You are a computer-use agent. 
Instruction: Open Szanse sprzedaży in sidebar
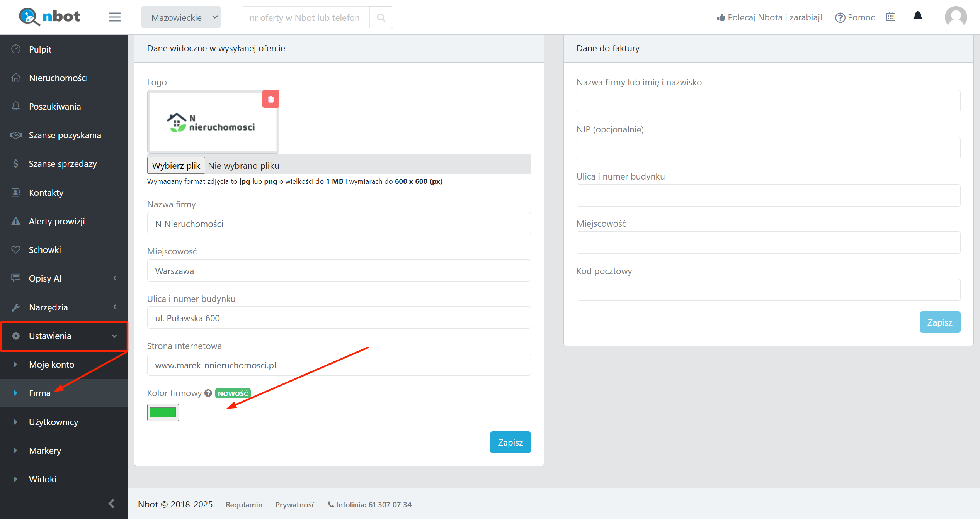[64, 164]
